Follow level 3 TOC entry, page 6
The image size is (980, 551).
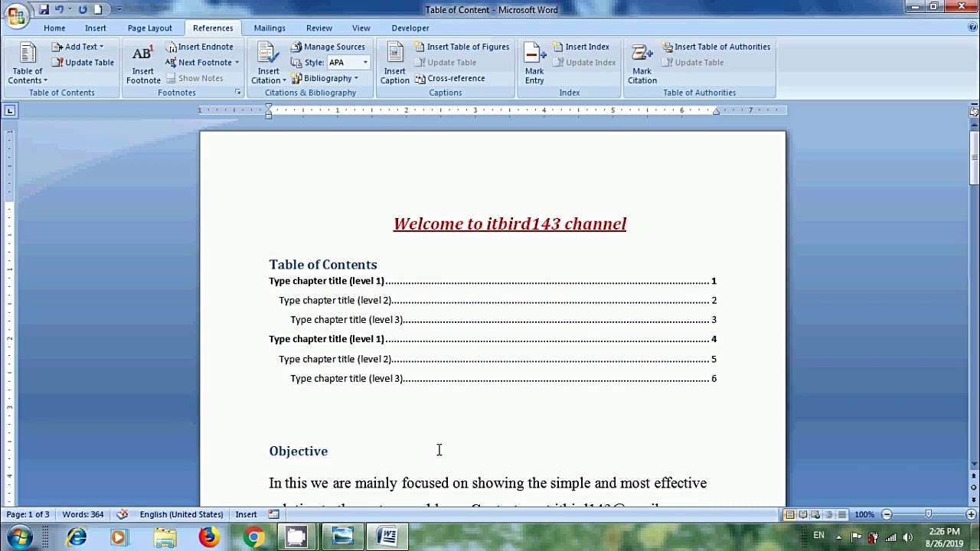(503, 378)
